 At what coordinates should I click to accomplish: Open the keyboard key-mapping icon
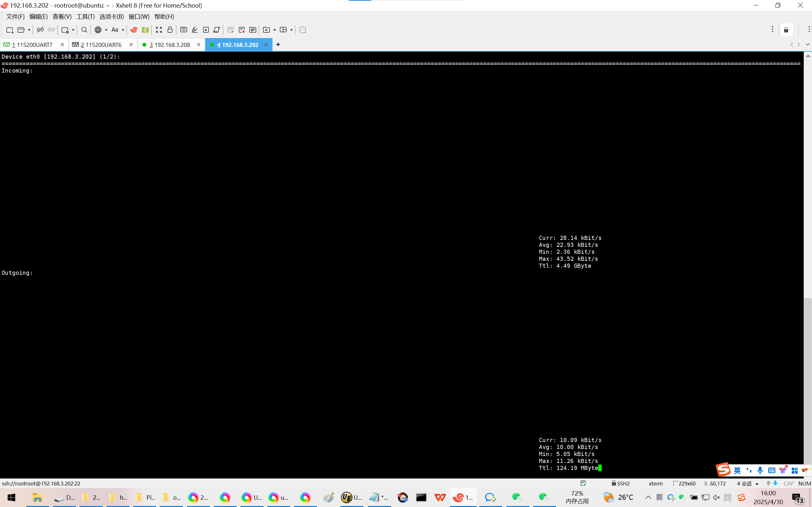(184, 30)
